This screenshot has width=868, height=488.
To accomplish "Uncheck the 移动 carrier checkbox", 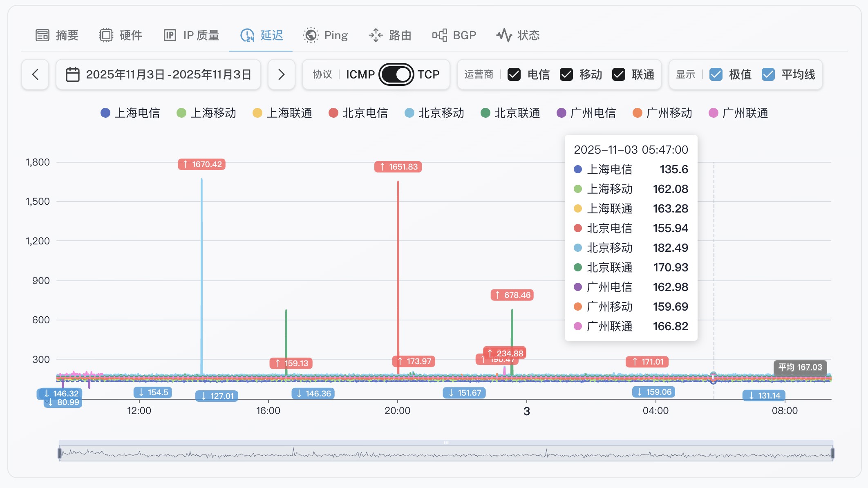I will pos(566,74).
